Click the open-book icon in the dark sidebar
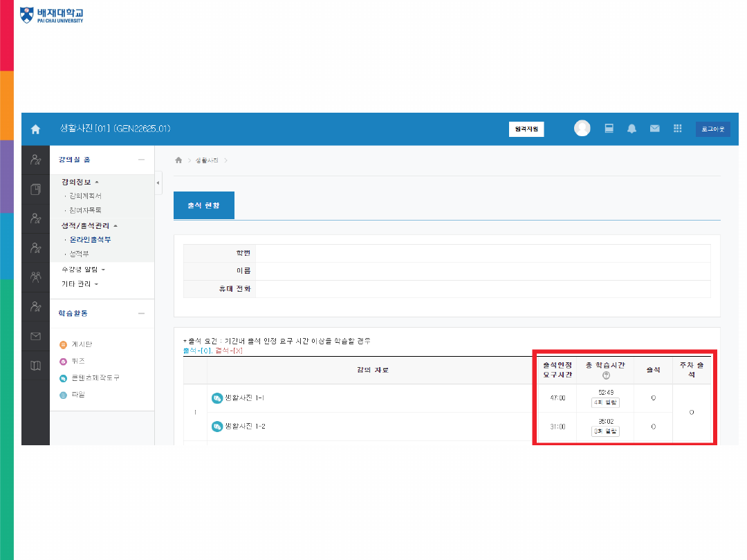This screenshot has width=747, height=560. [35, 366]
